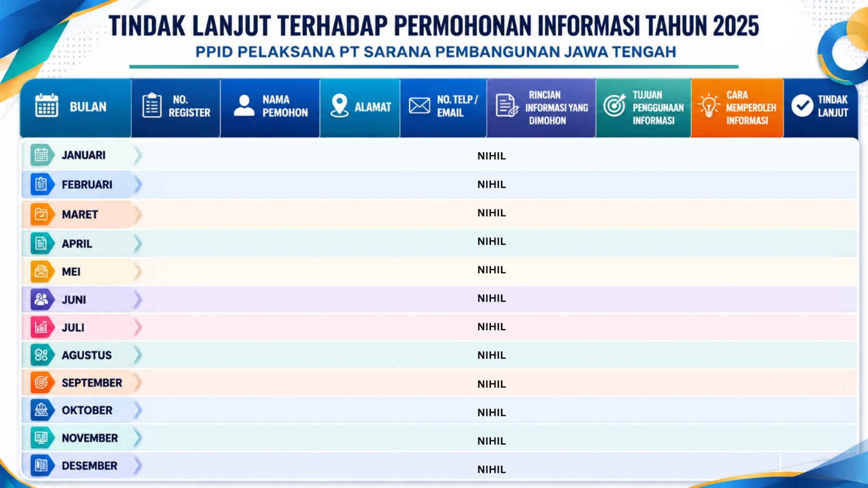This screenshot has width=868, height=488.
Task: Click the clipboard icon beside NO. REGISTER
Action: 152,105
